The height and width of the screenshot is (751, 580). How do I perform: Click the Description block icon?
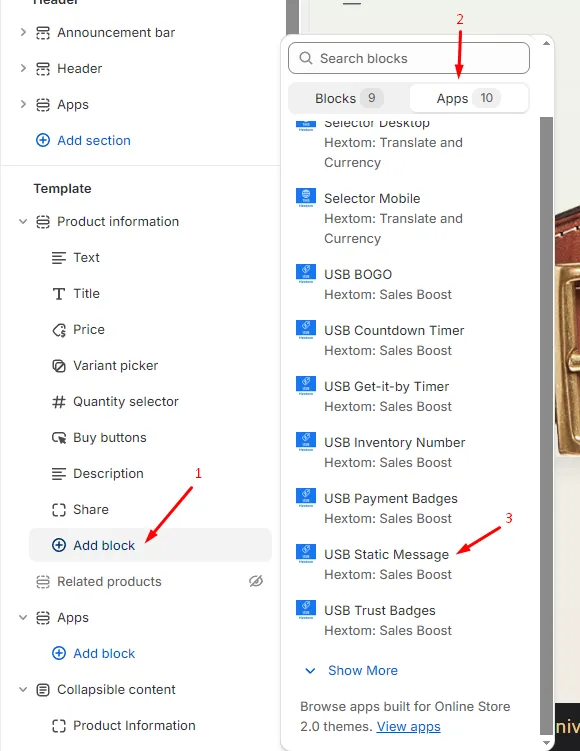coord(59,474)
